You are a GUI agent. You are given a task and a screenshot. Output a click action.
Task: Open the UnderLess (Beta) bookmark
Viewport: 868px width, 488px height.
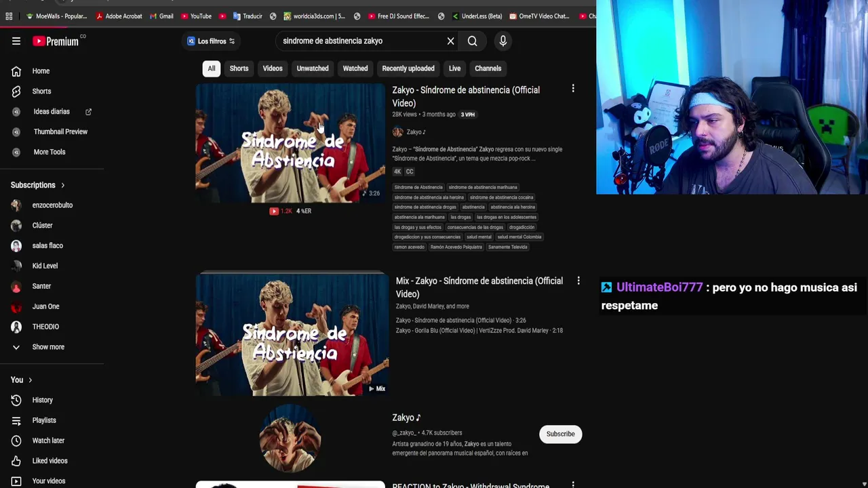[477, 16]
